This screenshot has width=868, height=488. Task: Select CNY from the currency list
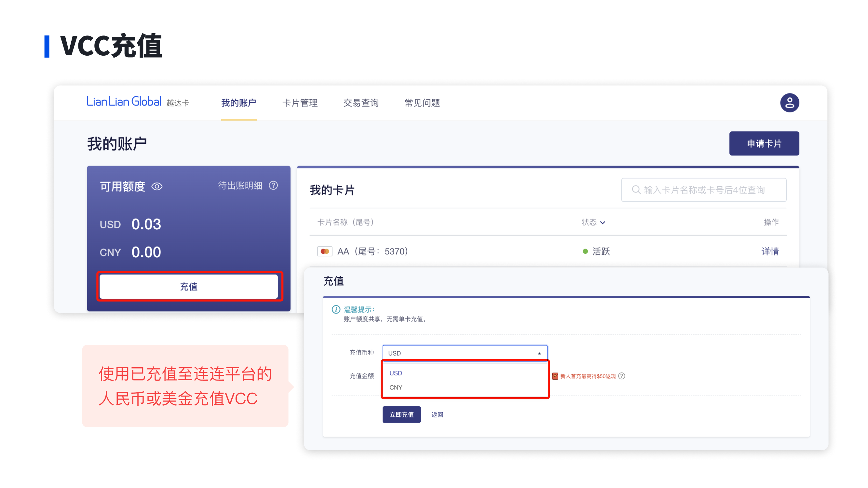[x=396, y=387]
